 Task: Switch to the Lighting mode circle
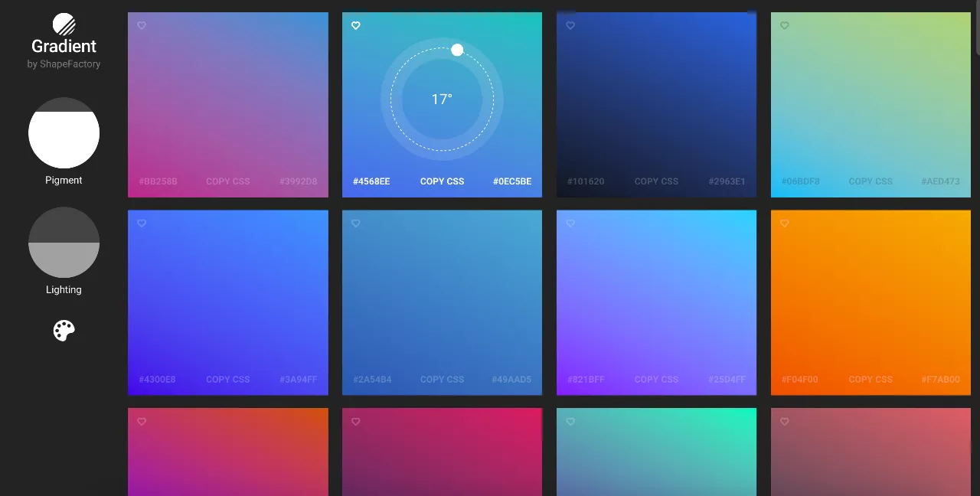[64, 242]
